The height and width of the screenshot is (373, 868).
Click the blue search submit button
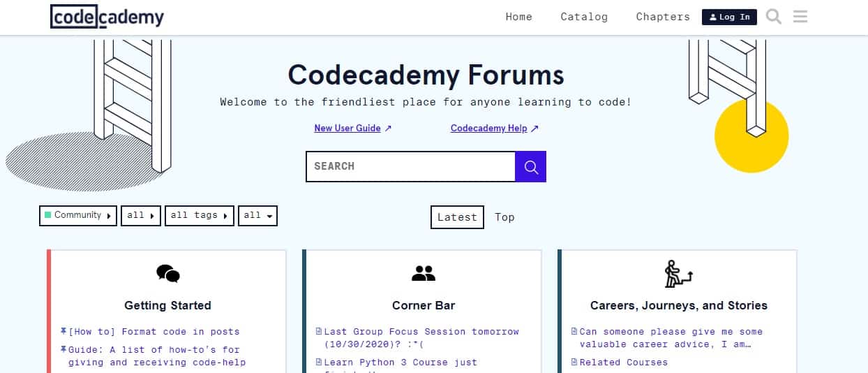[531, 167]
